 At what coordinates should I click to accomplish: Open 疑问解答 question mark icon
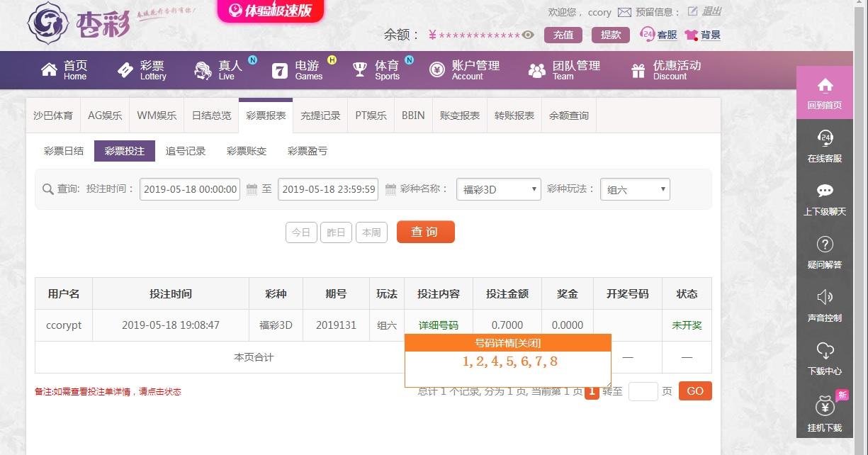coord(825,244)
